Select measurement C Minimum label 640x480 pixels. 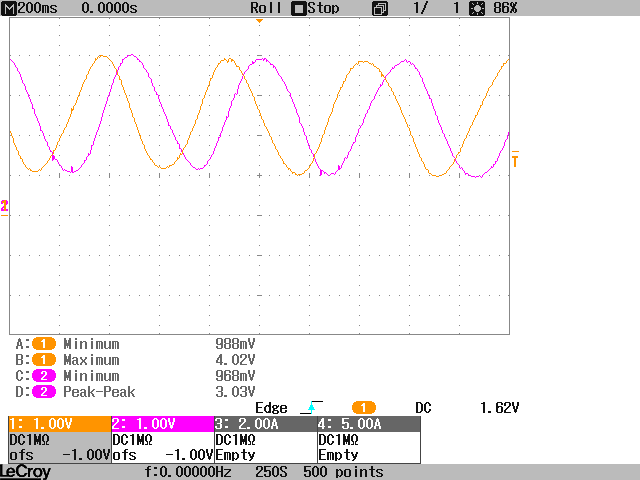click(91, 376)
